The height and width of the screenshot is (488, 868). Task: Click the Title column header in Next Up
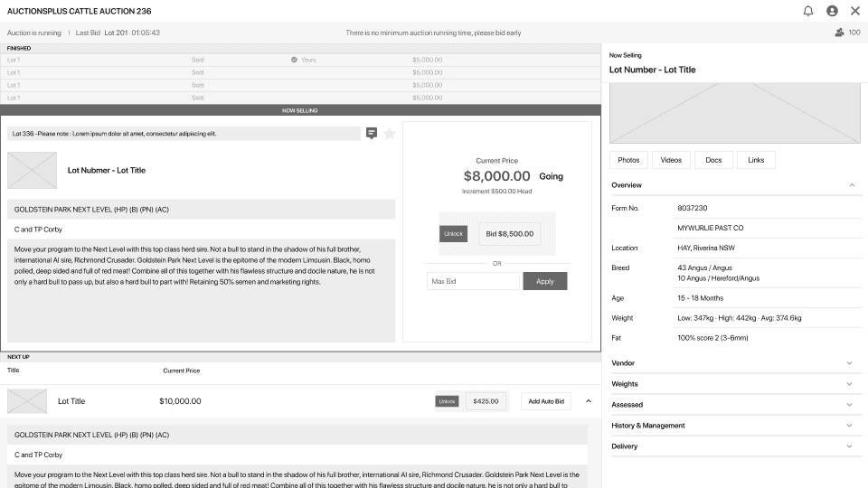[x=14, y=371]
